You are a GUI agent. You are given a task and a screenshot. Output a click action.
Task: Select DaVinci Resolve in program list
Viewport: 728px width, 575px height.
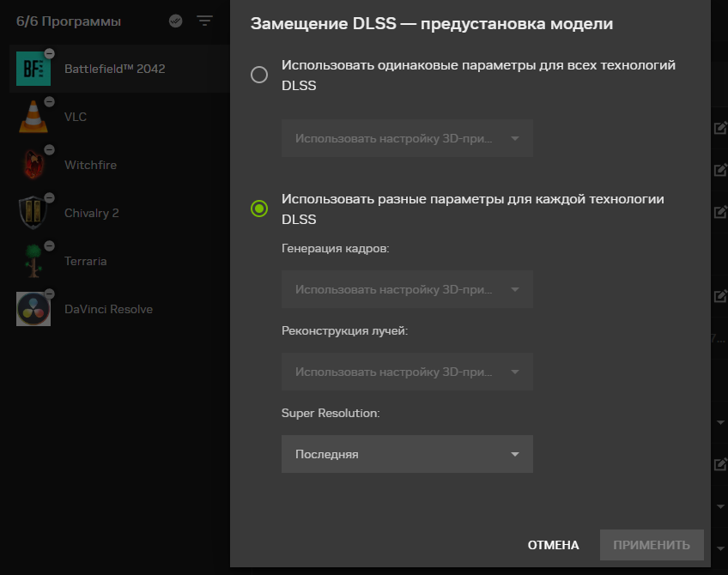[108, 309]
